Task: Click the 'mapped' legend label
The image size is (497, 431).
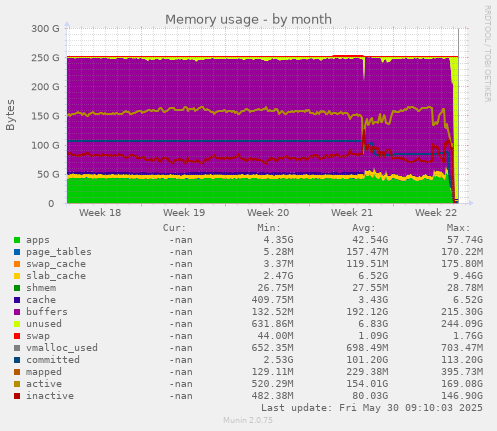Action: (x=44, y=372)
